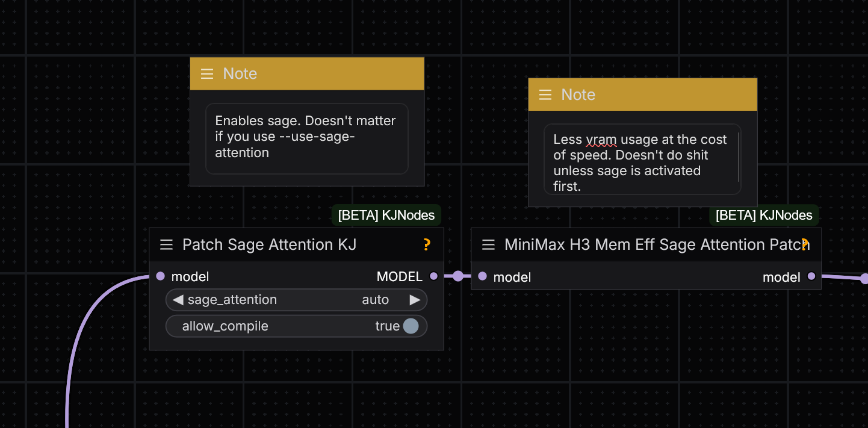Open menu icon of Patch Sage Attention KJ

tap(166, 244)
